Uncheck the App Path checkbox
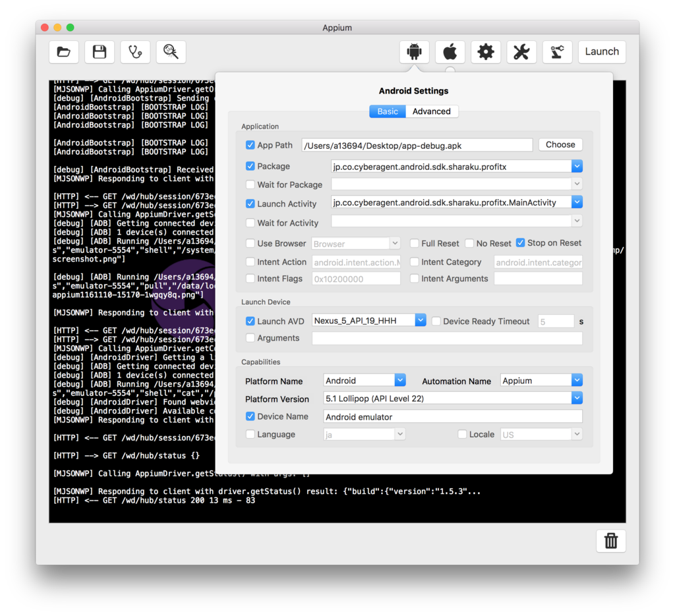 click(250, 145)
